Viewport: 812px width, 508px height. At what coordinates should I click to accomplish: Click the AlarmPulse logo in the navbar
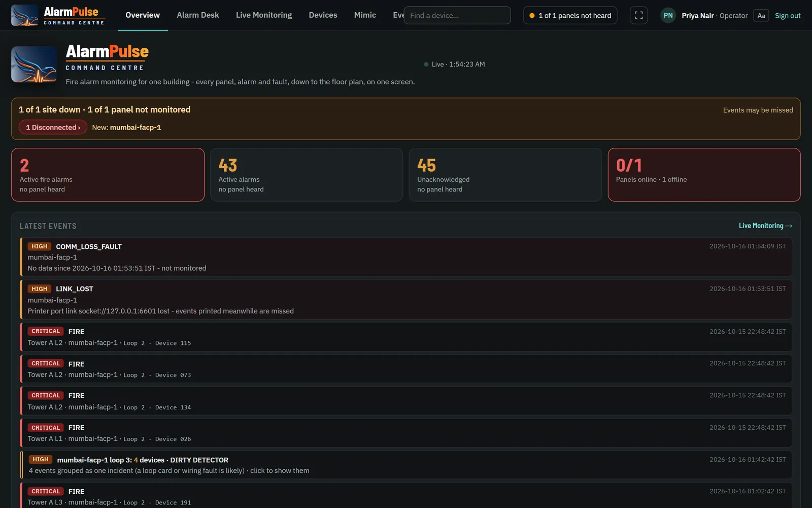pos(58,15)
